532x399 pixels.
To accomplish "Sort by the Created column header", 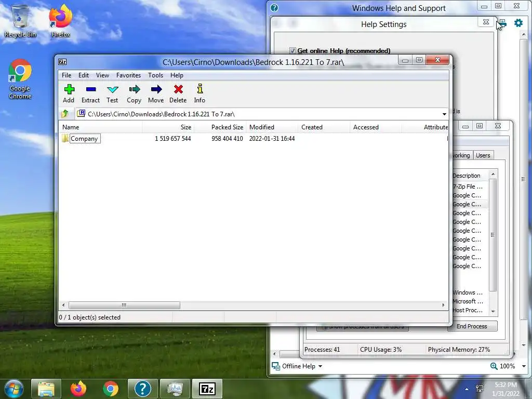I will (x=324, y=127).
